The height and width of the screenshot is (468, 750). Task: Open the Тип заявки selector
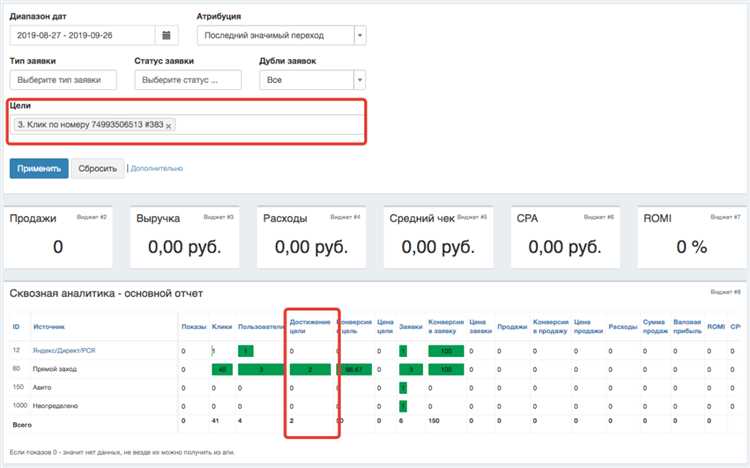click(x=63, y=80)
